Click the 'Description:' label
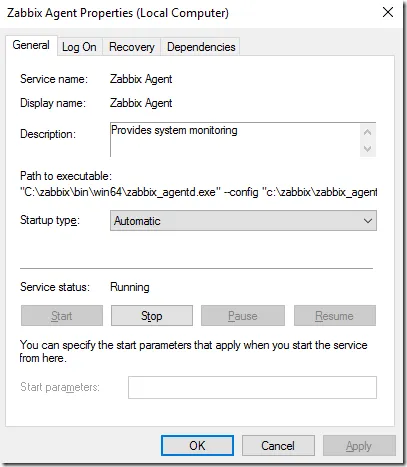 coord(48,134)
